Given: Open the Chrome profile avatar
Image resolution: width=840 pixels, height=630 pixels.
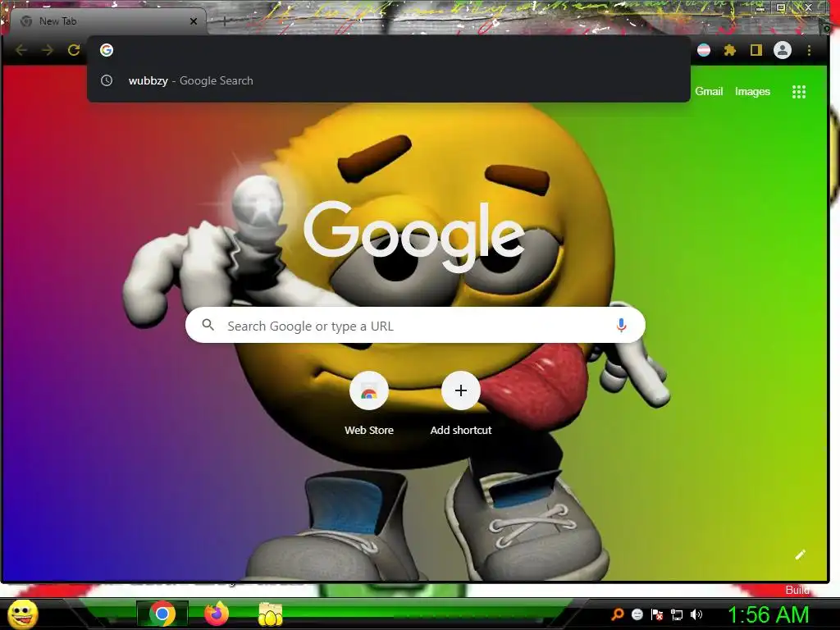Looking at the screenshot, I should [782, 50].
